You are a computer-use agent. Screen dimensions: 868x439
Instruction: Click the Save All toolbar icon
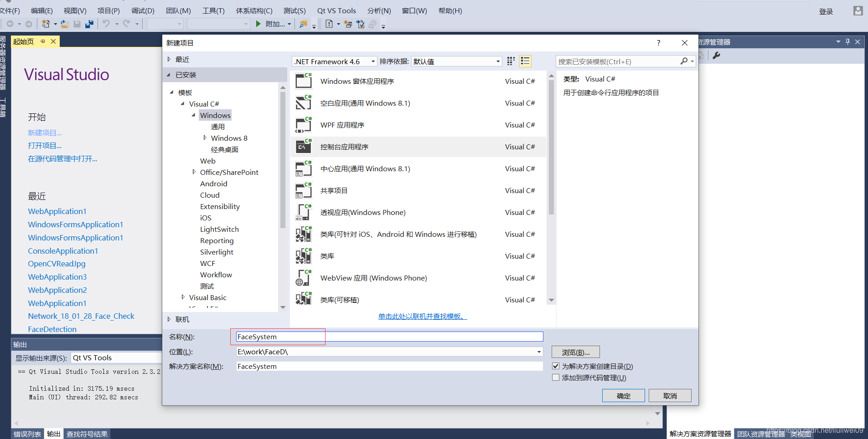coord(89,24)
